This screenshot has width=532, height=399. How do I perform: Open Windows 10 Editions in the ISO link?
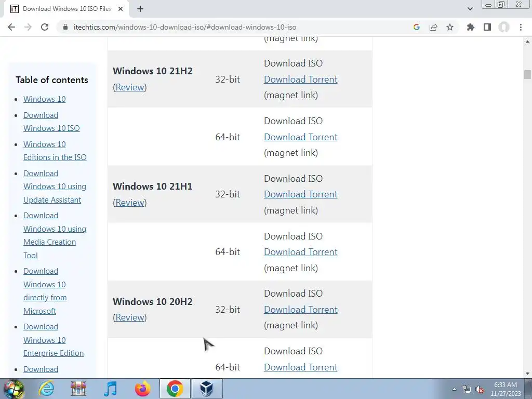[55, 151]
